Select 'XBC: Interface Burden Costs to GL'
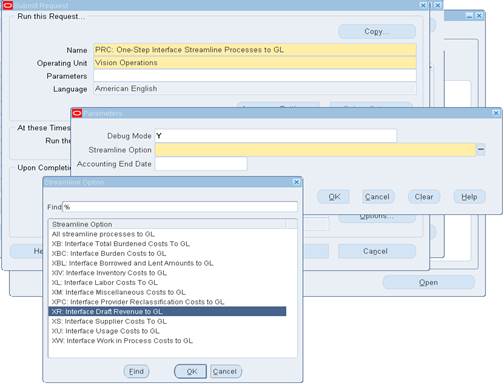Screen dimensions: 504x384 [x=167, y=253]
